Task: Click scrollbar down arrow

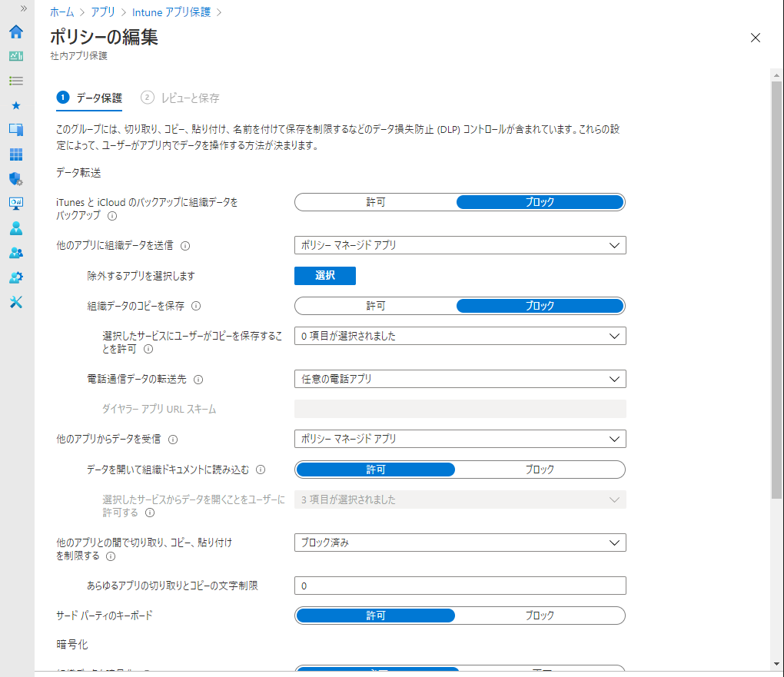Action: [776, 664]
